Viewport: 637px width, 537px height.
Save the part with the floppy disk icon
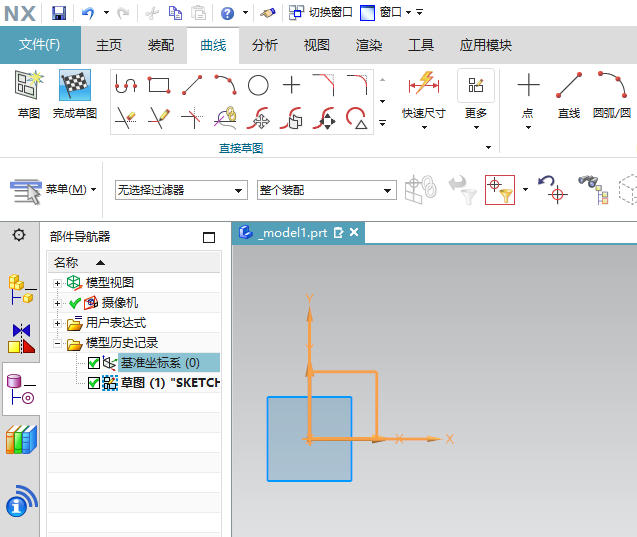(x=59, y=13)
